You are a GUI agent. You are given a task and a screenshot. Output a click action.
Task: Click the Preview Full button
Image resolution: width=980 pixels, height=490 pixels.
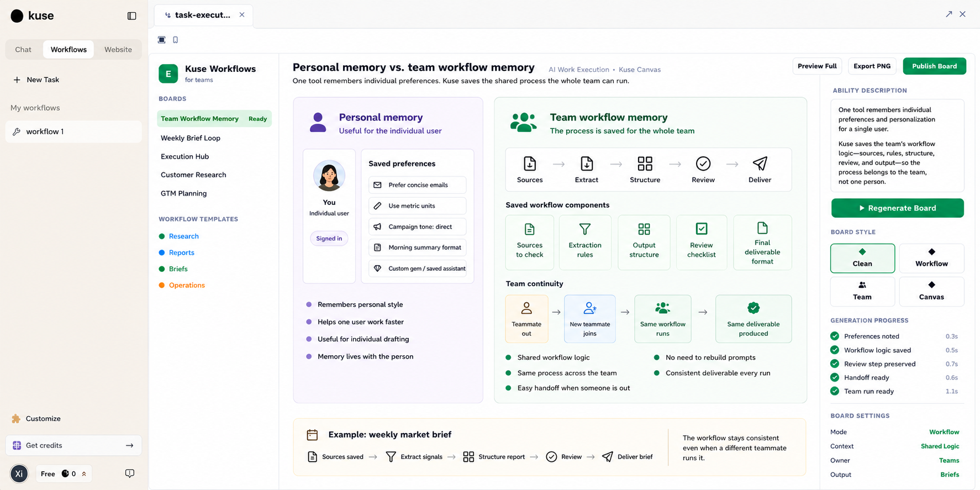[817, 66]
